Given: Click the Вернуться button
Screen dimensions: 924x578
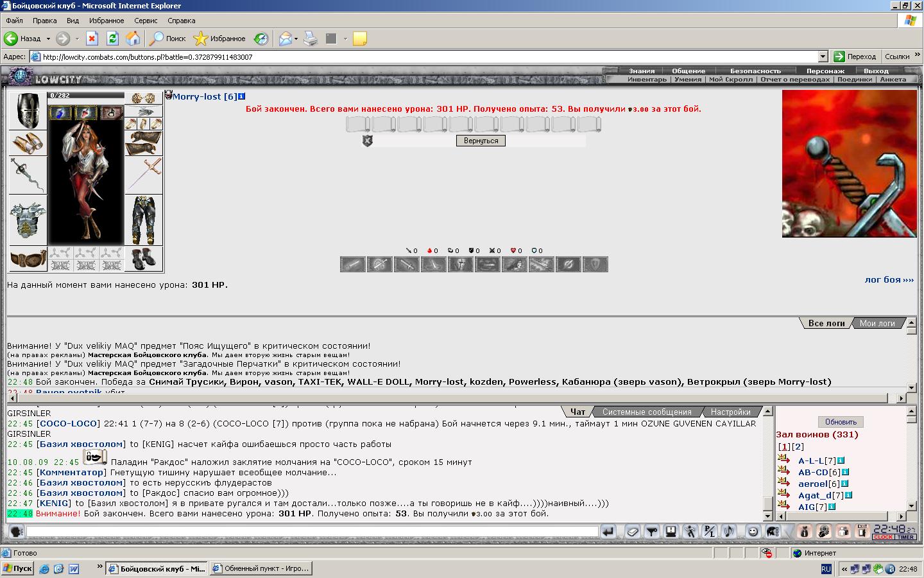Looking at the screenshot, I should click(x=481, y=141).
